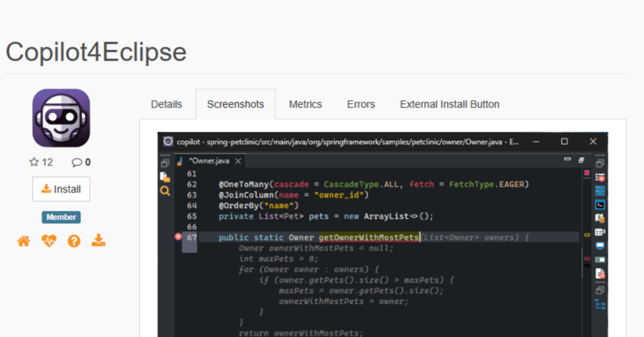Click the orange question mark support icon
The width and height of the screenshot is (644, 337).
73,241
